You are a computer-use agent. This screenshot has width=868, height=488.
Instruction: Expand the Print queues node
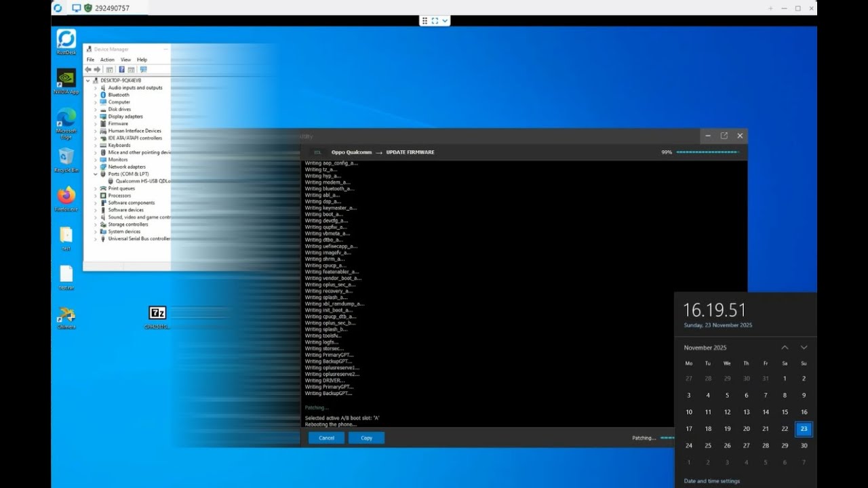pos(96,188)
